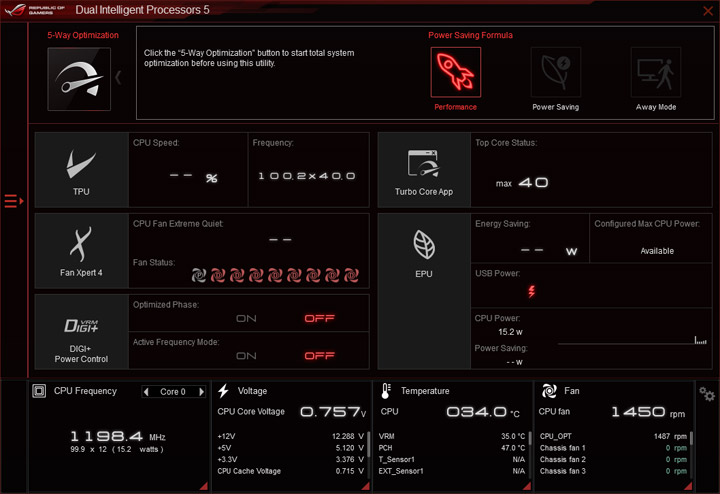This screenshot has height=494, width=720.
Task: Click the 1198.4 MHz frequency readout
Action: point(118,436)
